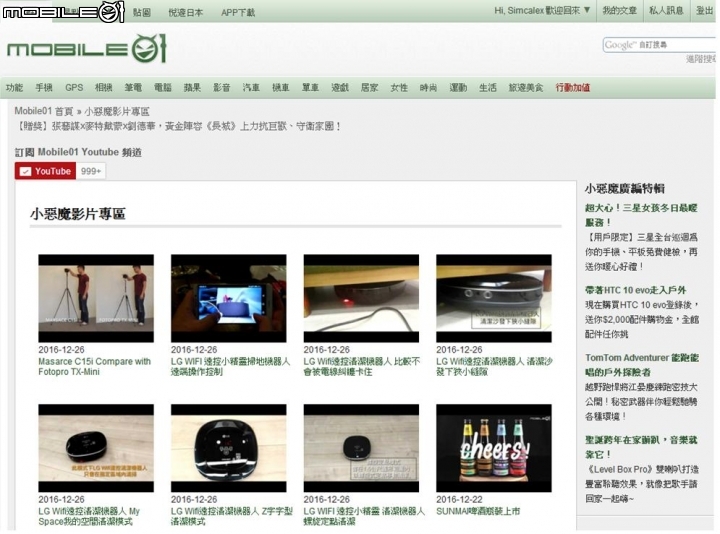Open the Simcalex user dropdown arrow
This screenshot has height=534, width=720.
point(587,10)
